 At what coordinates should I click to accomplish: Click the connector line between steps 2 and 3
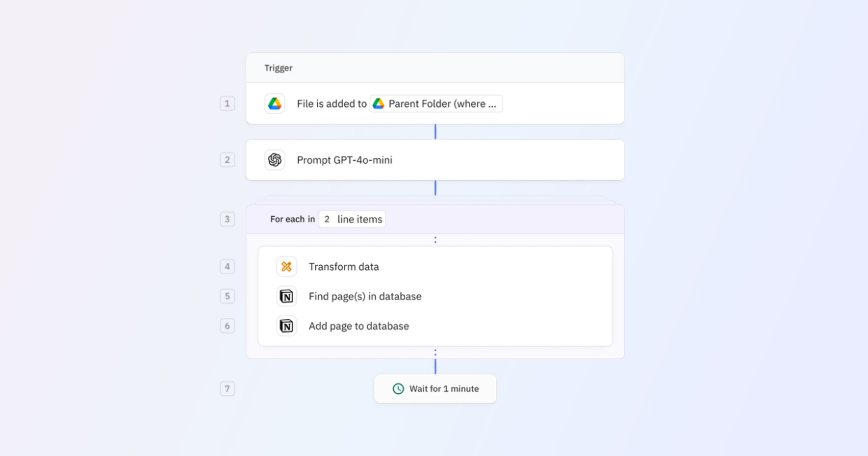[435, 187]
